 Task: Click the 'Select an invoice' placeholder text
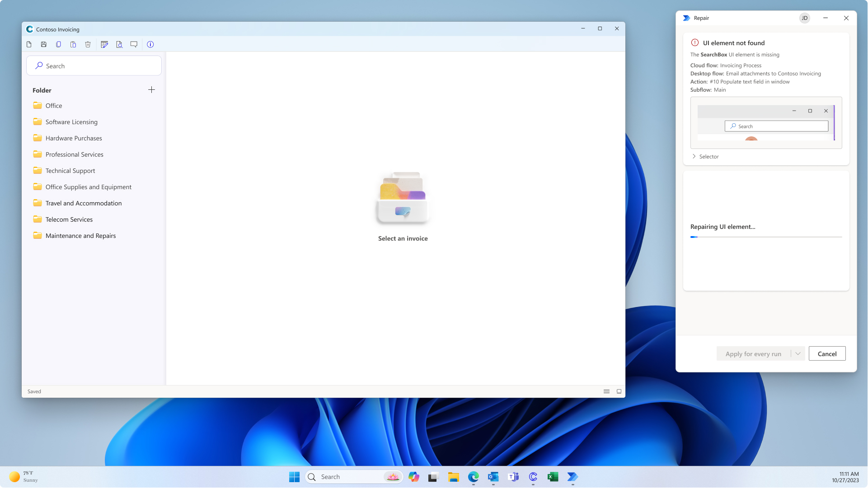pos(403,238)
